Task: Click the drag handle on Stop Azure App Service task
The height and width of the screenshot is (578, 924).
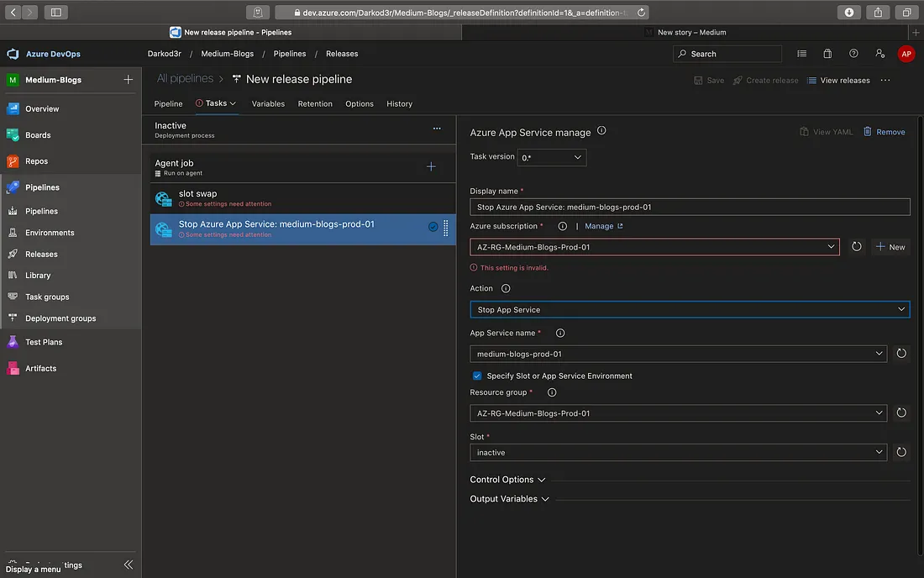Action: [x=445, y=228]
